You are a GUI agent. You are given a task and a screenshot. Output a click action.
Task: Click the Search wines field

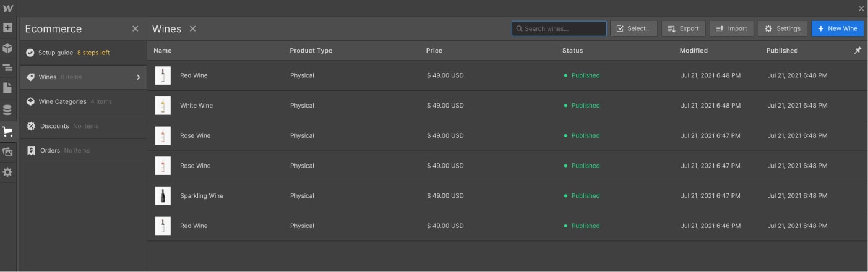559,28
